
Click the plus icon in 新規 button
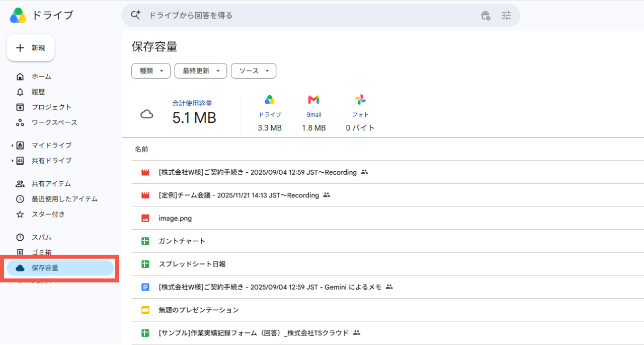pos(20,48)
